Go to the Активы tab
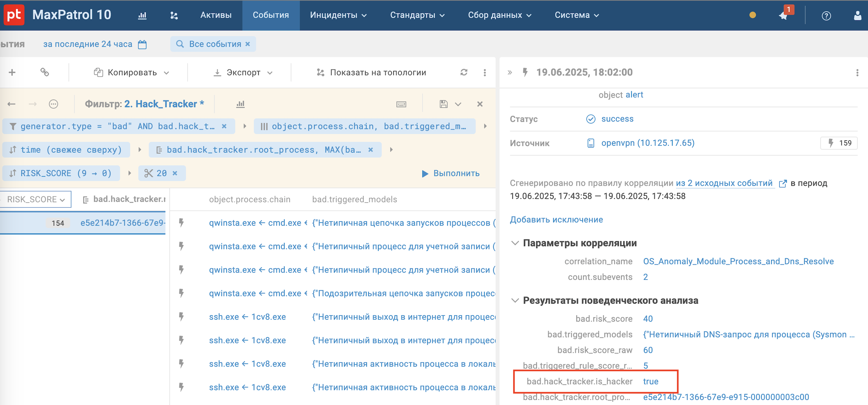The width and height of the screenshot is (868, 405). pyautogui.click(x=216, y=15)
